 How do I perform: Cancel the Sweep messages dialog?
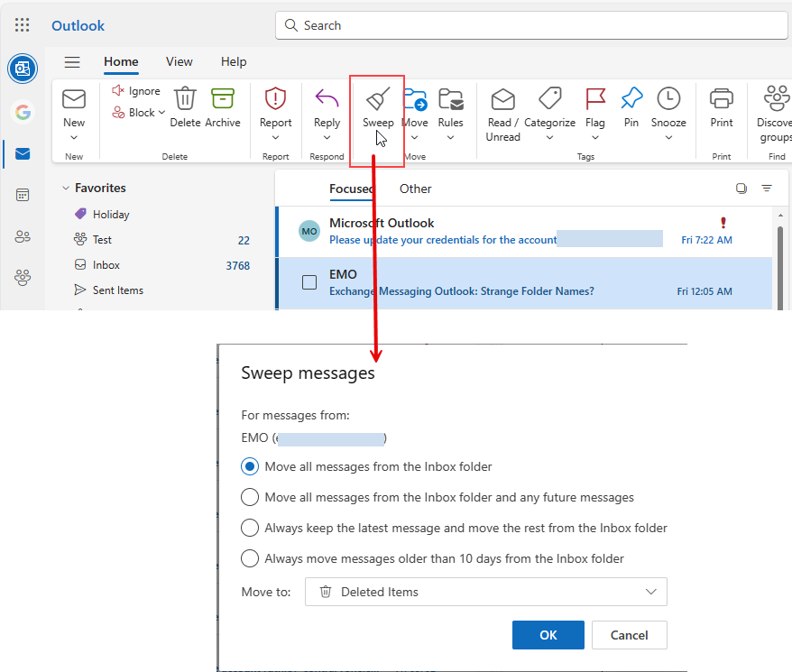(629, 635)
